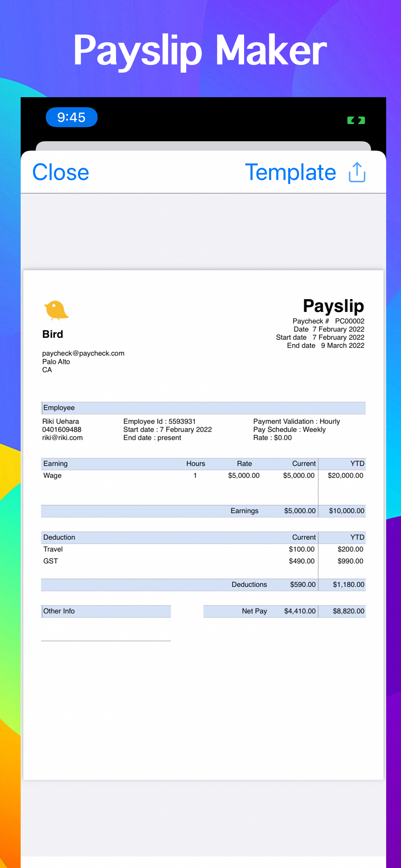401x868 pixels.
Task: Tap the Deductions total $590.00
Action: point(303,584)
